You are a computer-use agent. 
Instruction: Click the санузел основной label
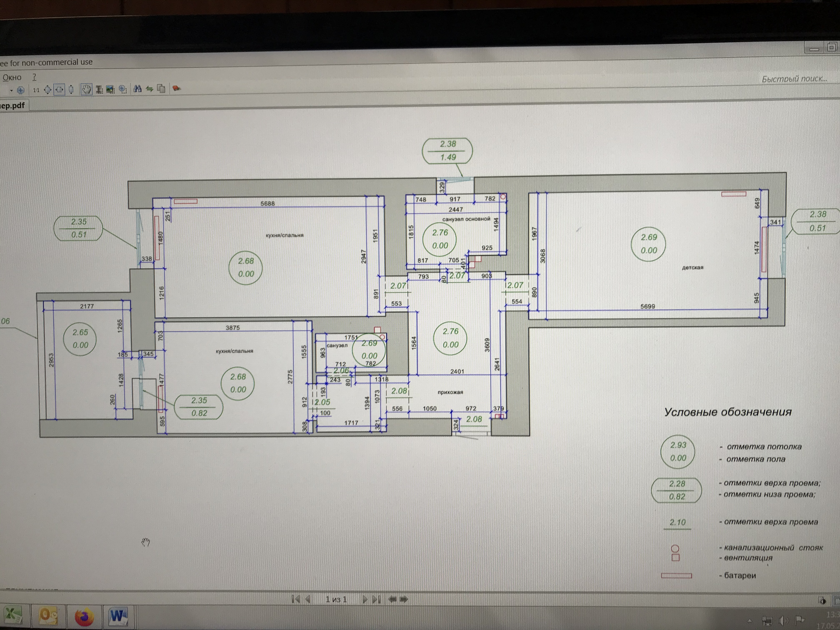[x=466, y=219]
